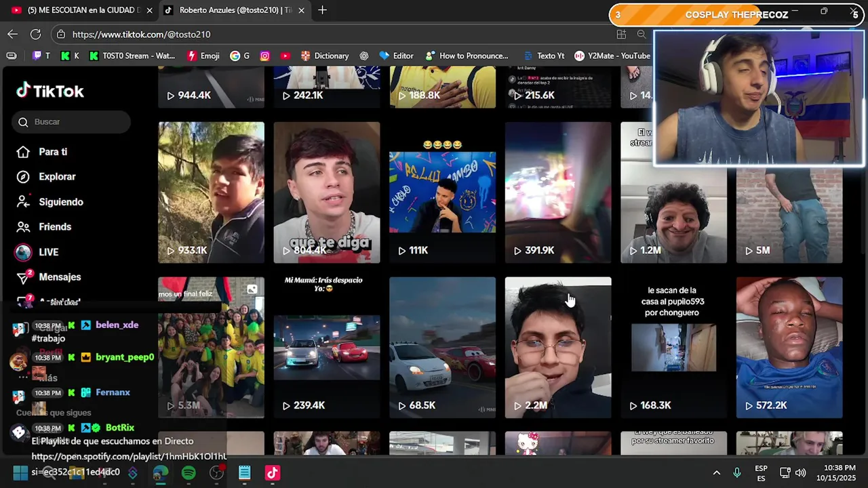The width and height of the screenshot is (868, 488).
Task: Open the Siguiendo feed
Action: pos(61,202)
